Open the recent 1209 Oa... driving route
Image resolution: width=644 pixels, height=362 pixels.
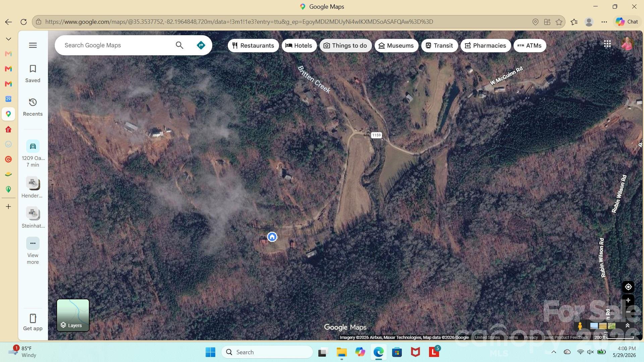click(x=33, y=154)
